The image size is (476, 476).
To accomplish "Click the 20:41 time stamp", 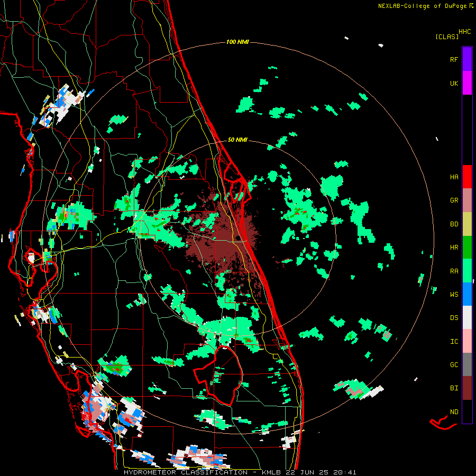I will coord(348,472).
